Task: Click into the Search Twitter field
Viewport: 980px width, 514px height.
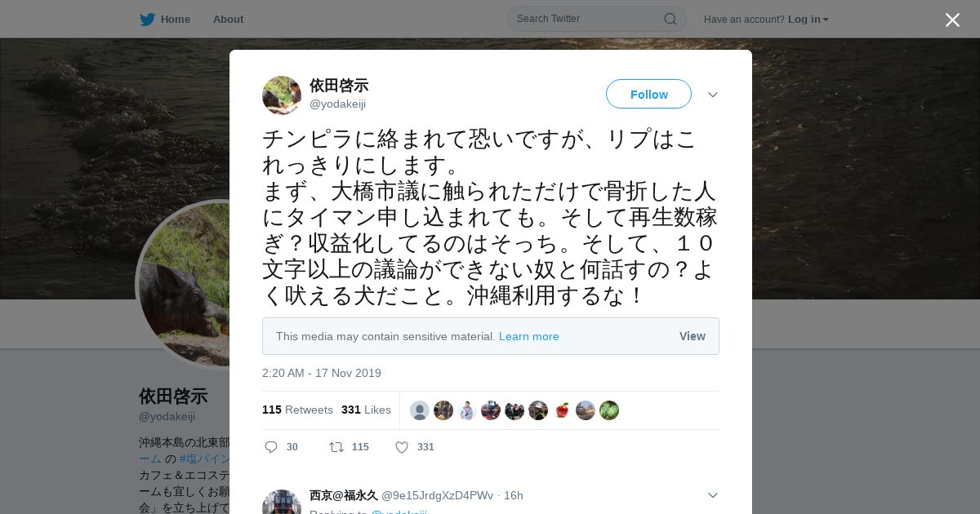Action: coord(588,19)
